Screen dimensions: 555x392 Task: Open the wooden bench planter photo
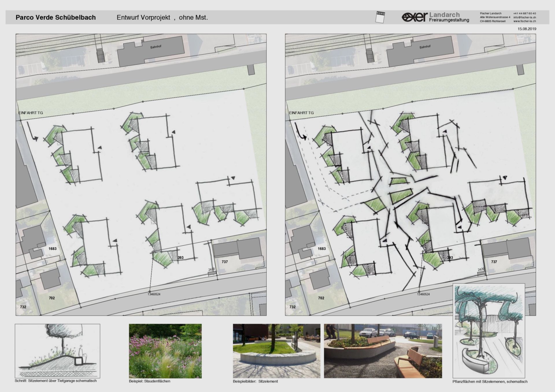[x=383, y=351]
